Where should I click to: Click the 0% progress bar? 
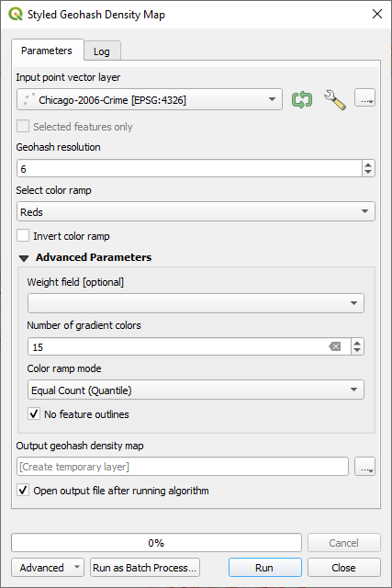point(156,543)
